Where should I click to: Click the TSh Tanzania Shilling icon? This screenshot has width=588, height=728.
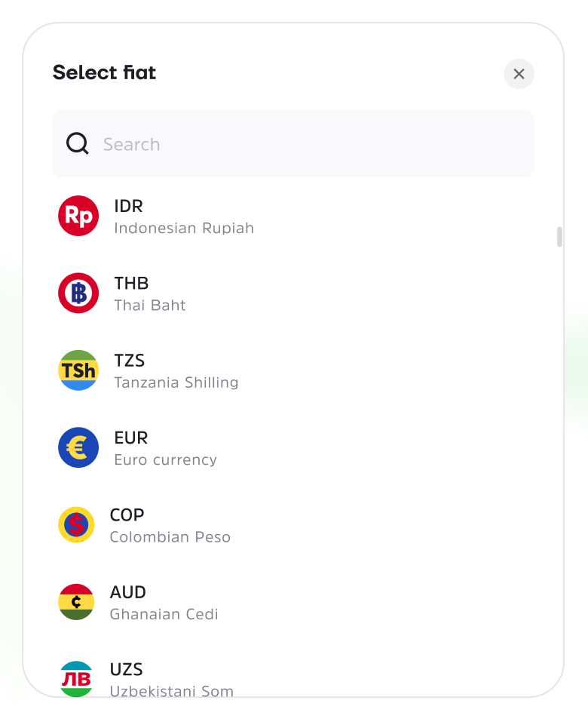tap(78, 370)
